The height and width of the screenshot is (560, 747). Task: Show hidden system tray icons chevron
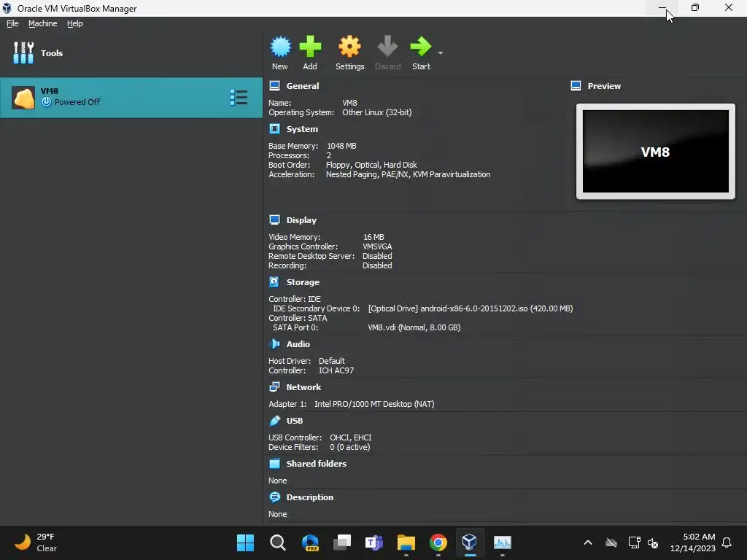(x=588, y=542)
